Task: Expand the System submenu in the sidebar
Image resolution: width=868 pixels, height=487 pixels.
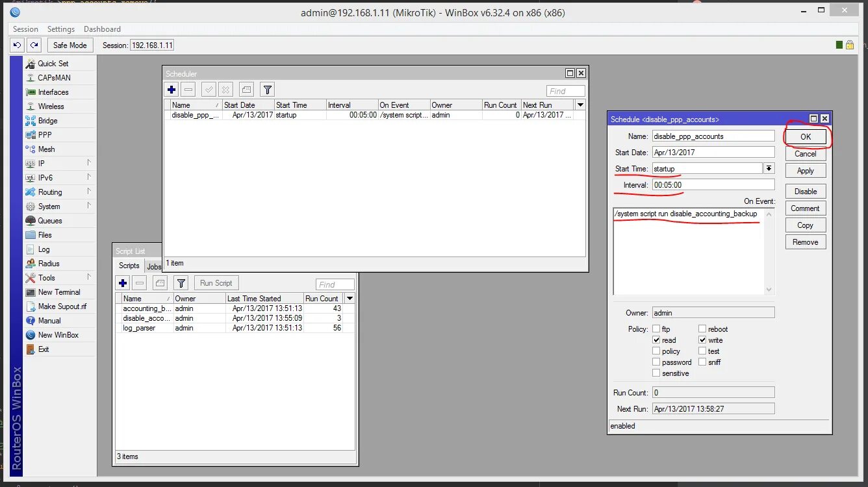Action: 89,206
